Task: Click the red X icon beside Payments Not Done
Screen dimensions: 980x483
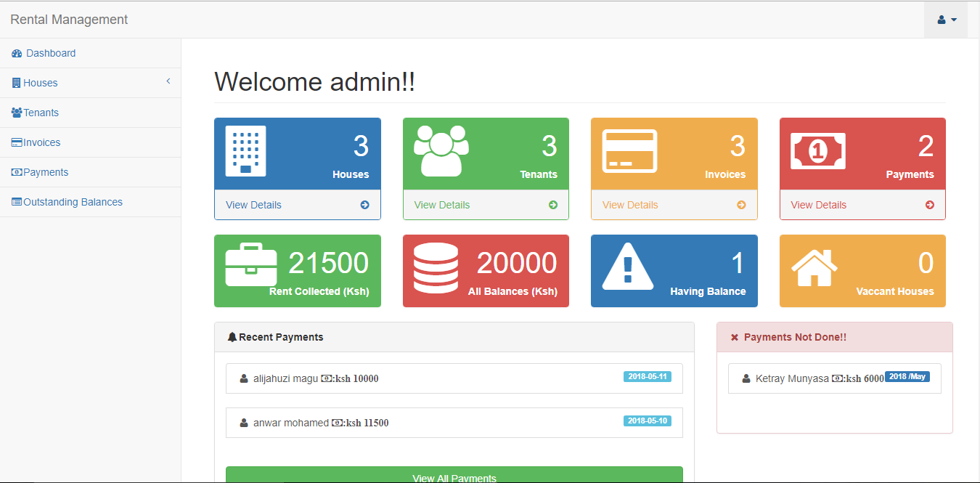Action: pos(734,337)
